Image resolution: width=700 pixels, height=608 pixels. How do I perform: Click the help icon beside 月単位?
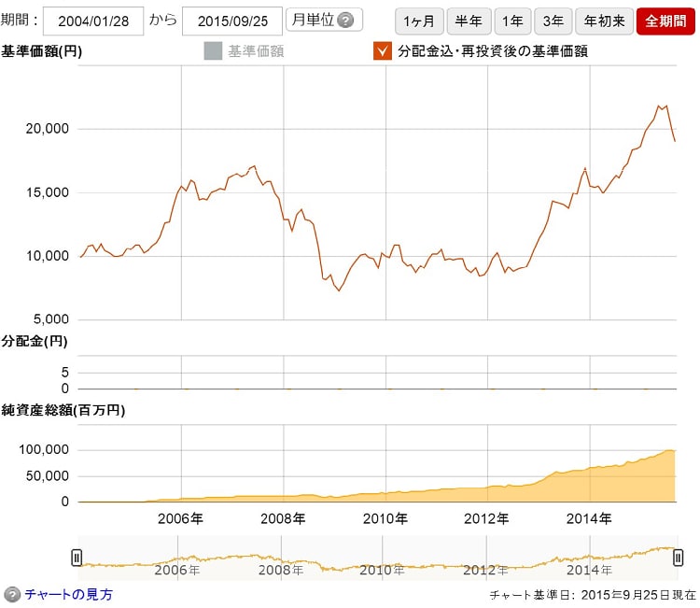tap(346, 21)
